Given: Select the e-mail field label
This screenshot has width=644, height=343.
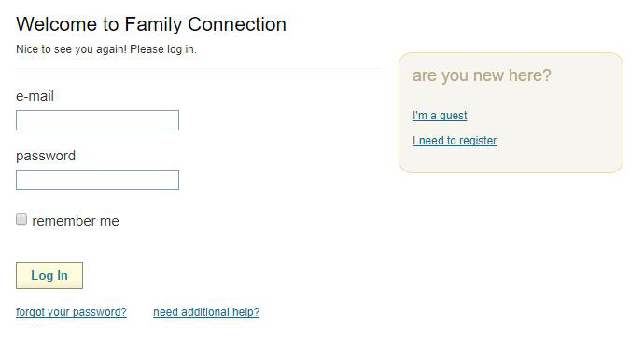Looking at the screenshot, I should tap(35, 96).
